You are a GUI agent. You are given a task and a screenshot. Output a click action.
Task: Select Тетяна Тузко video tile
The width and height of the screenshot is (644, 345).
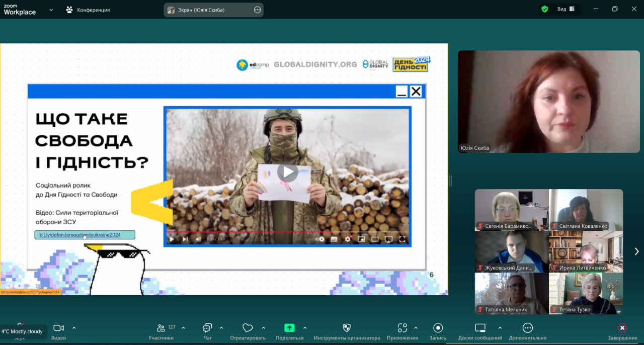coord(586,294)
